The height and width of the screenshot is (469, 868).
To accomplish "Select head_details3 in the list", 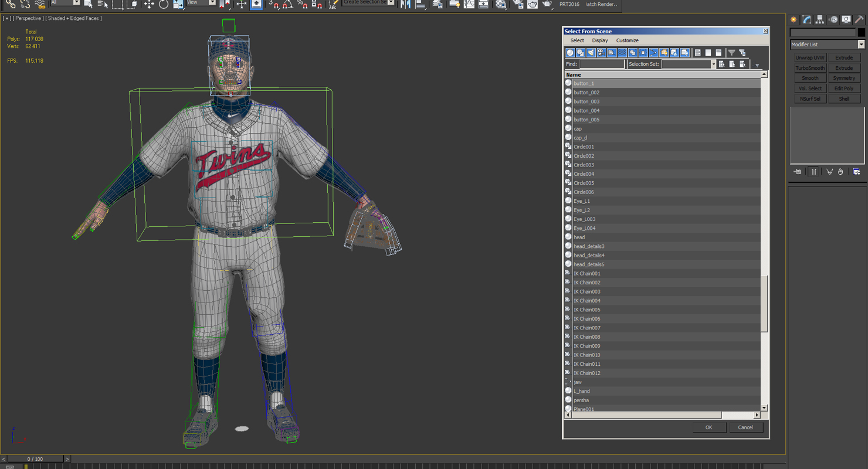I will pyautogui.click(x=662, y=246).
